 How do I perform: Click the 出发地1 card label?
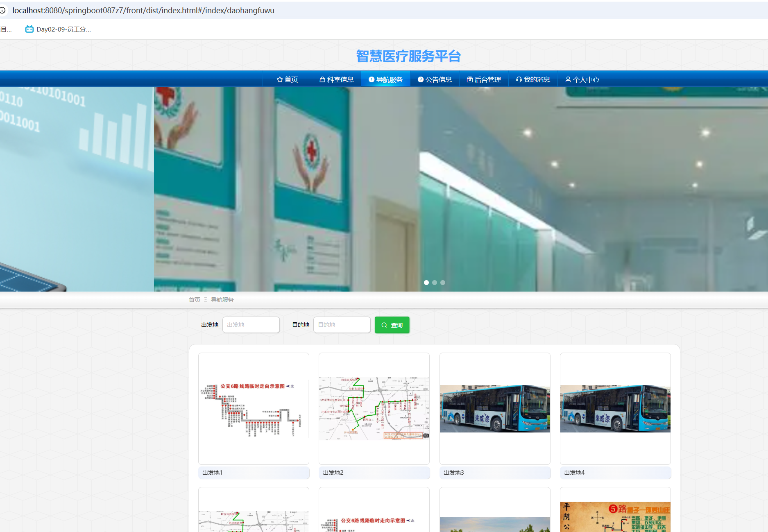coord(254,473)
